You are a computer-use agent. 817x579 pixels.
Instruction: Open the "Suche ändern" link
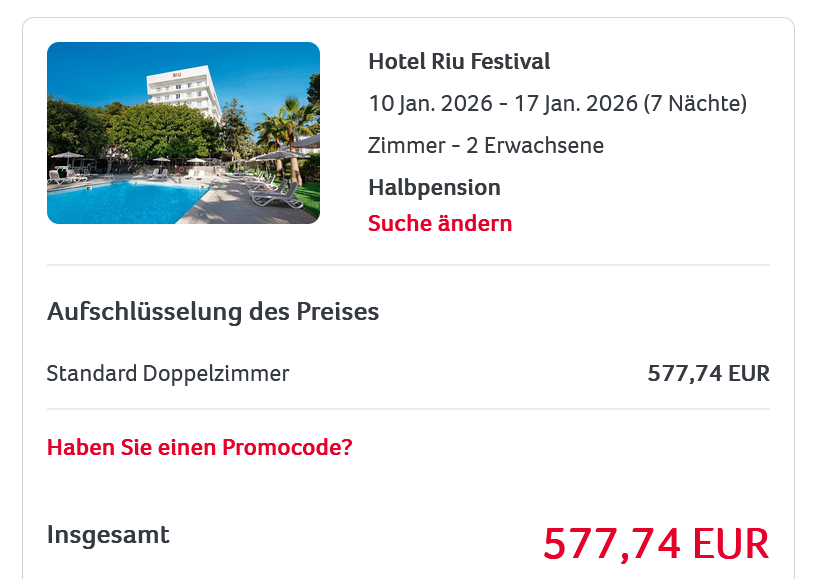pyautogui.click(x=440, y=223)
